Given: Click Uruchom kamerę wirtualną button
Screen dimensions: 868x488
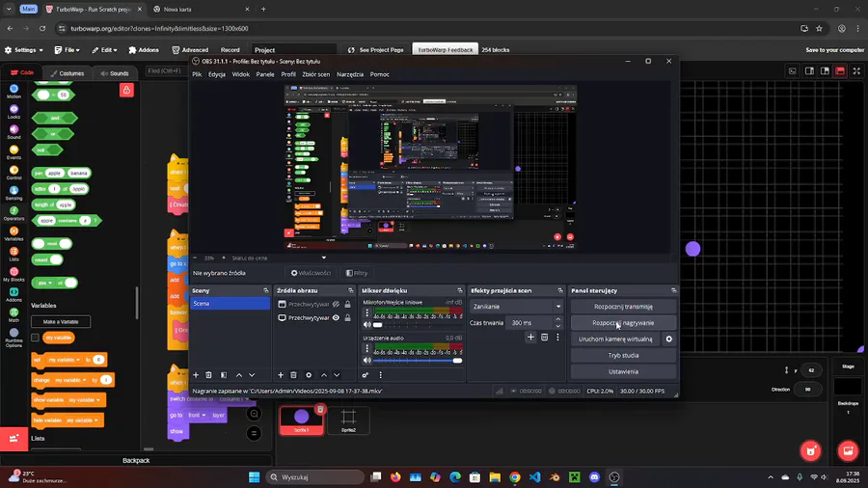Looking at the screenshot, I should (615, 339).
